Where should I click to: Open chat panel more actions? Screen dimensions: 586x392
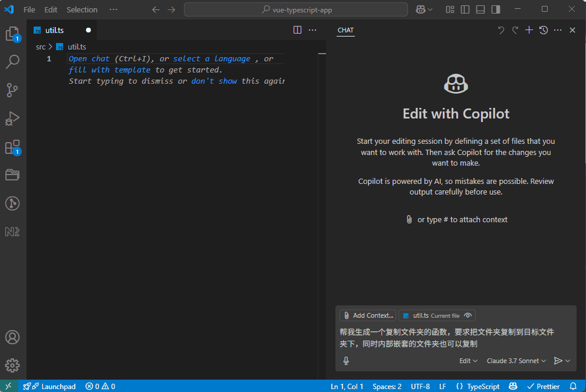pyautogui.click(x=558, y=30)
